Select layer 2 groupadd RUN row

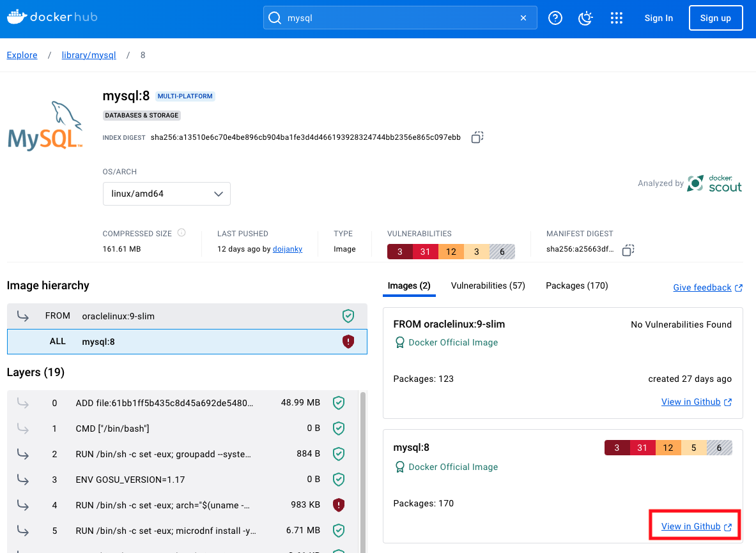pyautogui.click(x=183, y=454)
